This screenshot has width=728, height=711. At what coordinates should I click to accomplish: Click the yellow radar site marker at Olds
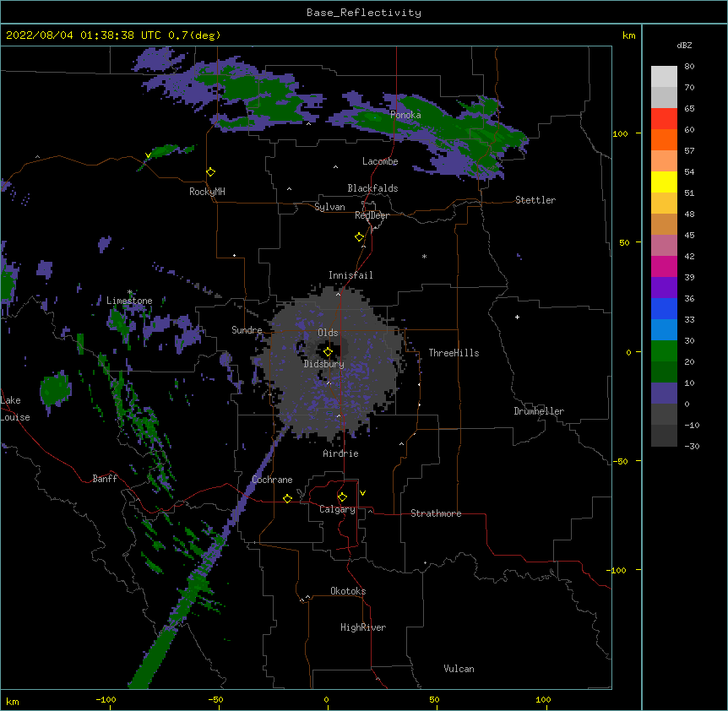328,351
